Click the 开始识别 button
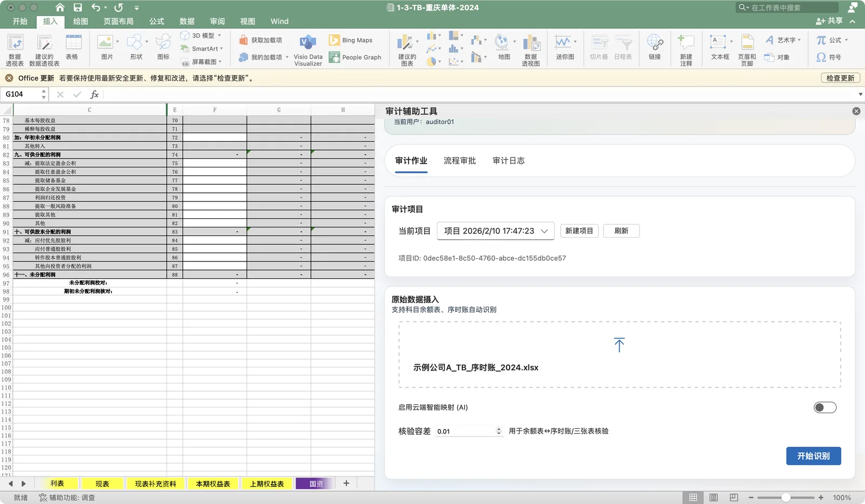The width and height of the screenshot is (865, 504). 814,456
